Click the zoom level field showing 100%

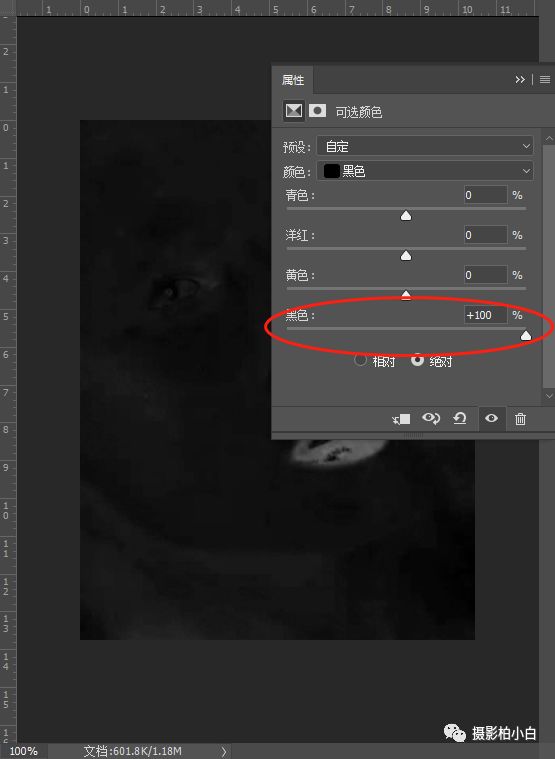(x=23, y=751)
